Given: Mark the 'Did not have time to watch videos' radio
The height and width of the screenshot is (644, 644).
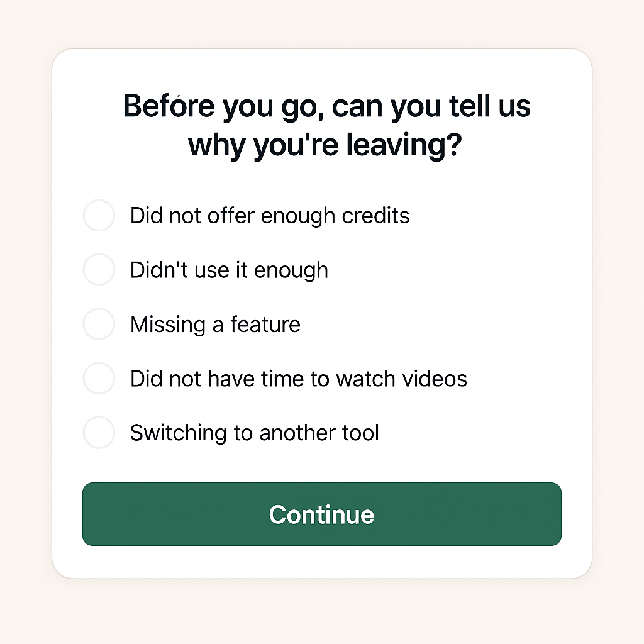Looking at the screenshot, I should (99, 378).
